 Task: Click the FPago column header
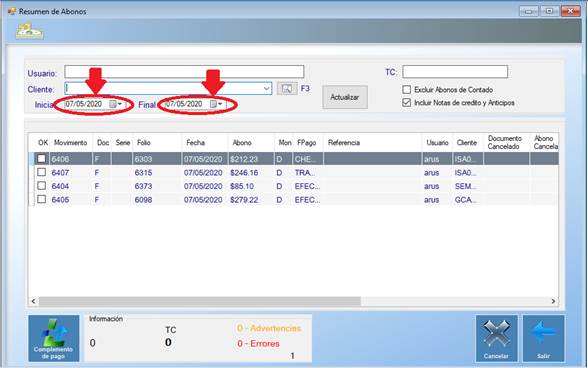(307, 143)
